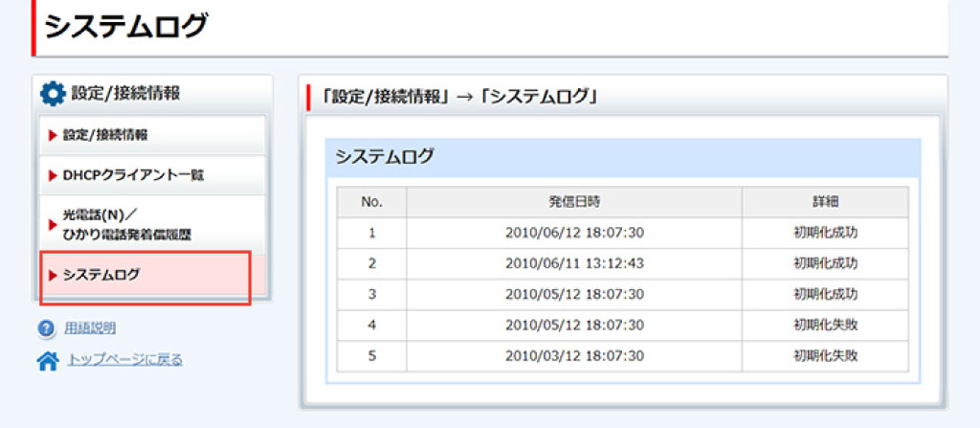980x428 pixels.
Task: Select log entry 2010/06/12 18:07:30
Action: (x=574, y=233)
